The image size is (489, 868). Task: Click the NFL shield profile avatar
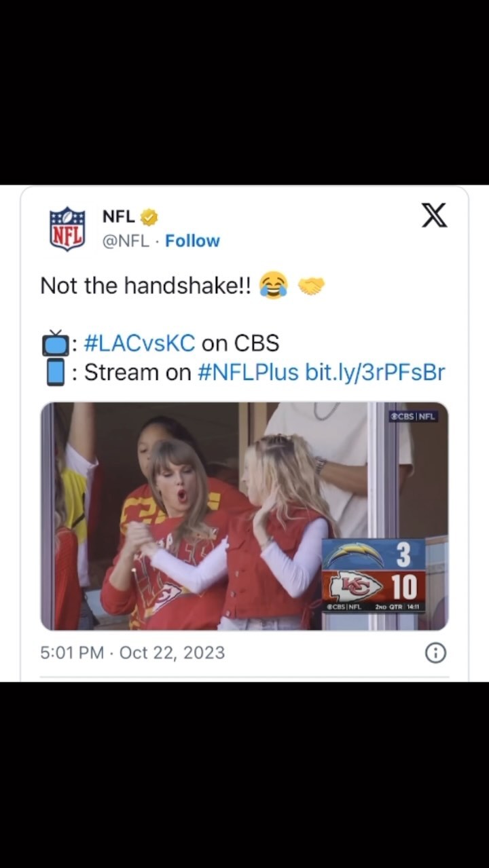coord(67,229)
